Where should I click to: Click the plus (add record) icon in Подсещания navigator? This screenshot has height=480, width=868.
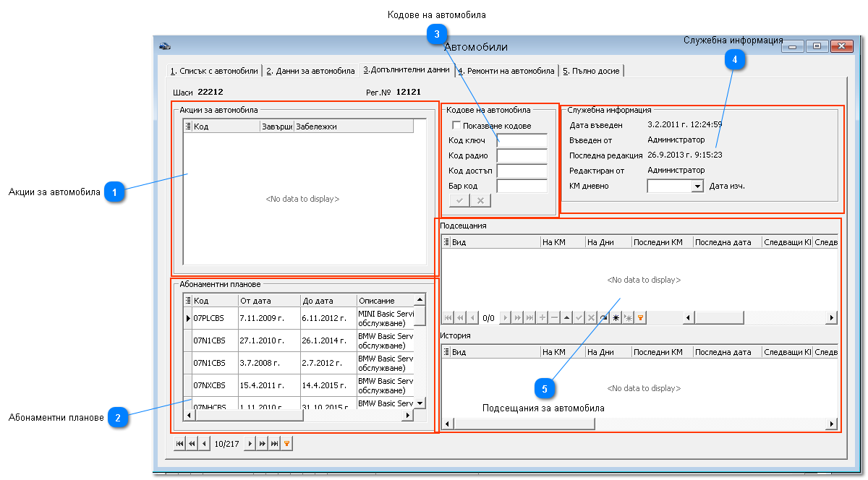point(542,317)
